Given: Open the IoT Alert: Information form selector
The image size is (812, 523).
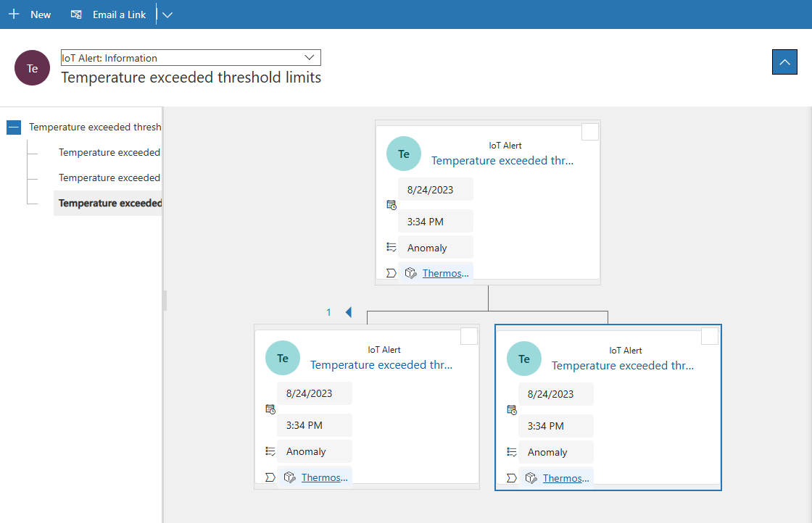Looking at the screenshot, I should (191, 58).
